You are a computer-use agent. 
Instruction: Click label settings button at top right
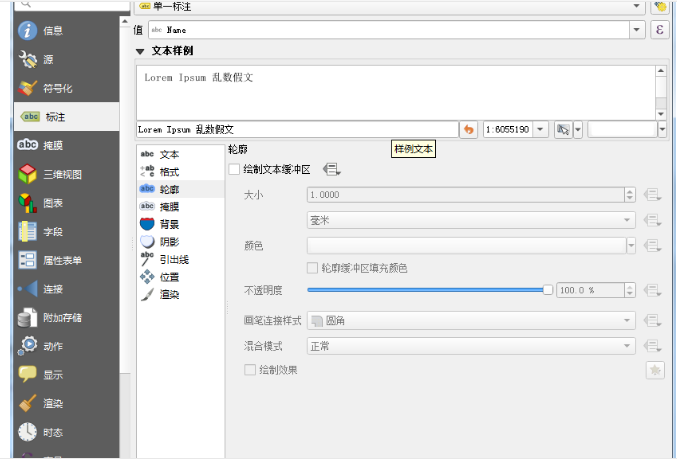click(x=660, y=6)
